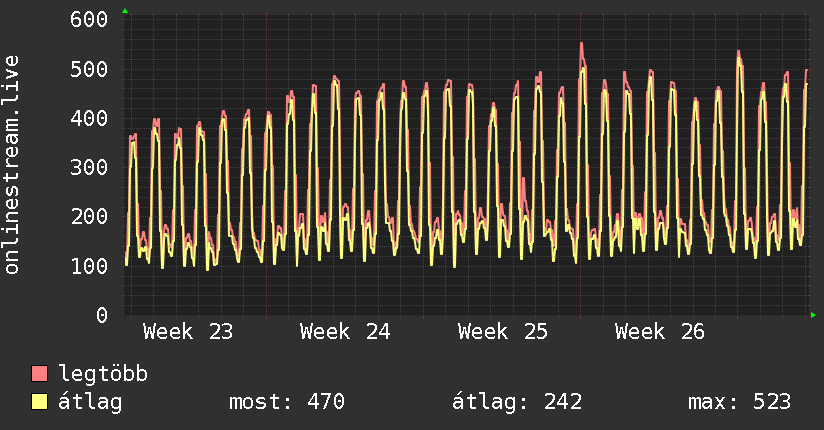Image resolution: width=824 pixels, height=430 pixels.
Task: Click the max: 523 statistic
Action: coord(739,402)
